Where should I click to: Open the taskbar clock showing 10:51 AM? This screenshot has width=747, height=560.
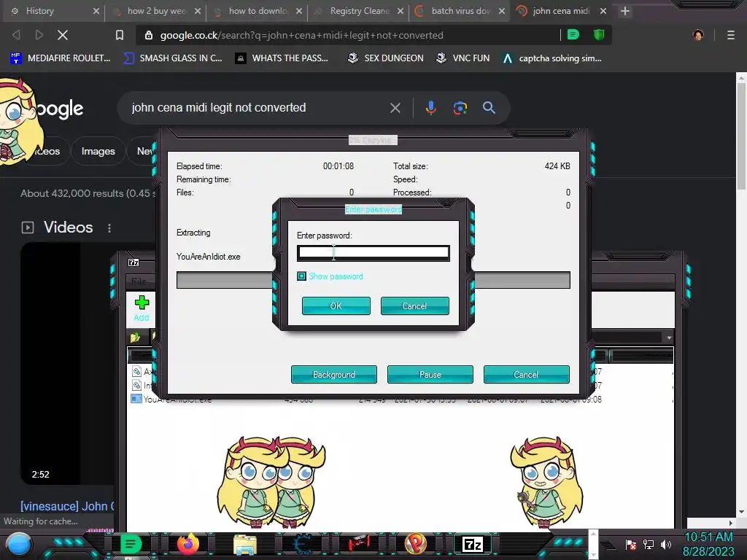708,544
